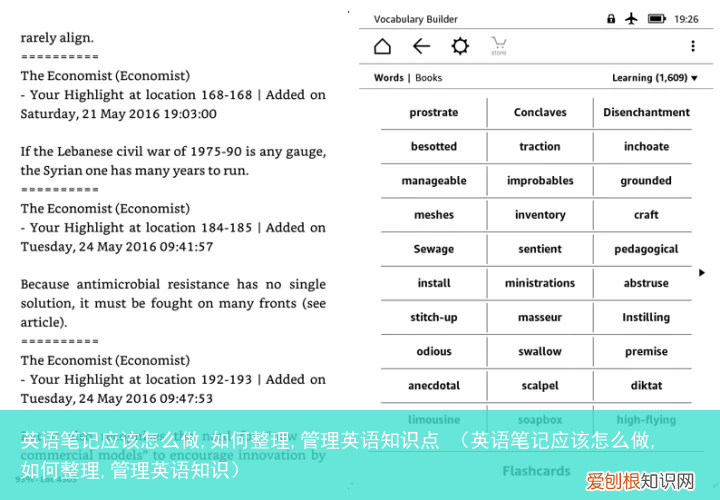Tap the Kindle Home icon
Viewport: 720px width, 500px height.
(382, 46)
